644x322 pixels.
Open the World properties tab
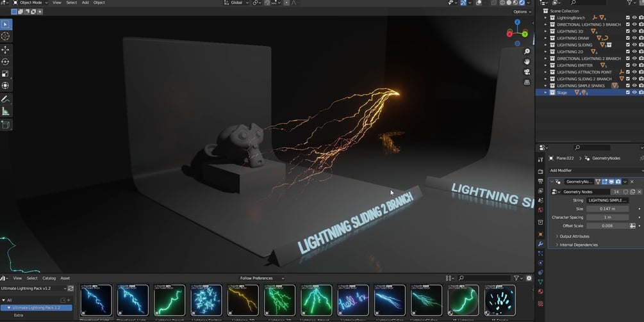tap(540, 209)
